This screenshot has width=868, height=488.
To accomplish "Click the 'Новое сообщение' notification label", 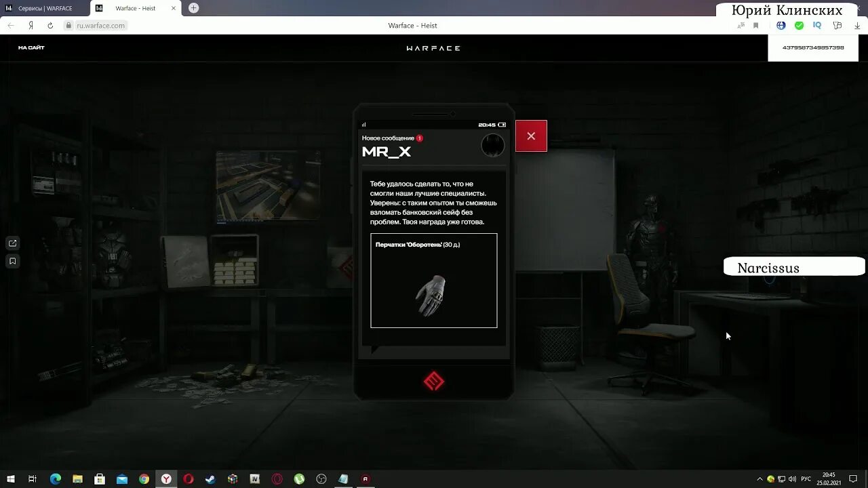I will point(388,138).
